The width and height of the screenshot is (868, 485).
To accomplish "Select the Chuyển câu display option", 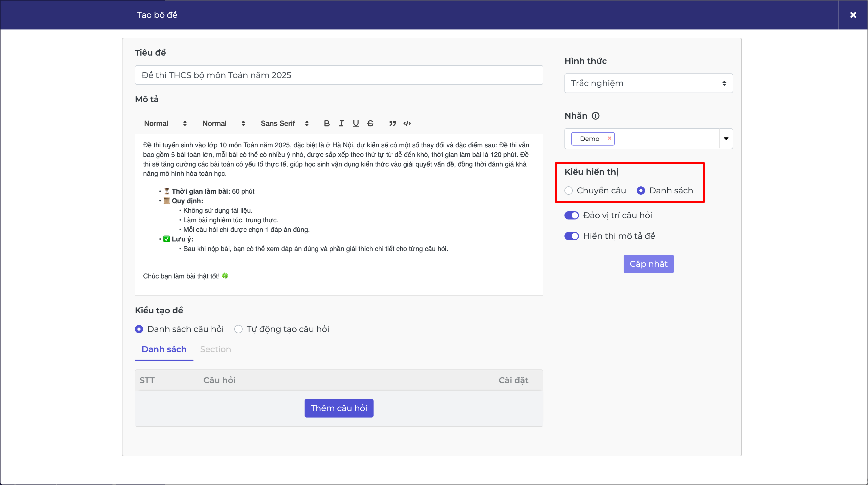I will click(569, 191).
